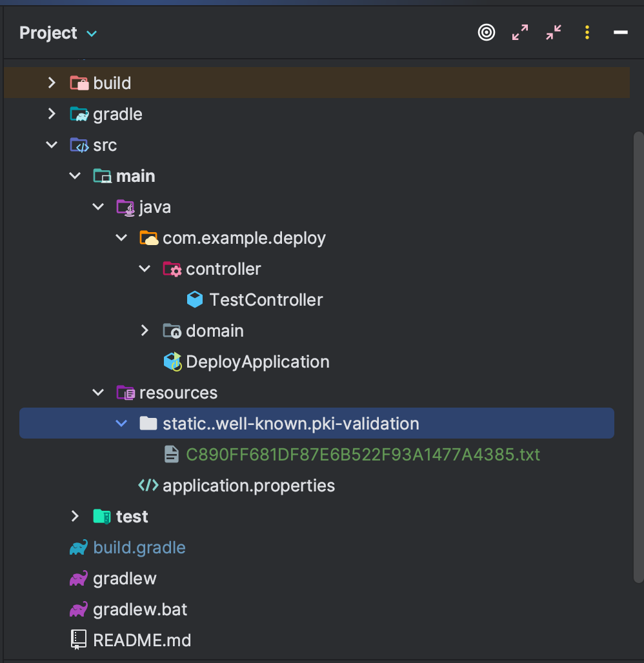Select the gradlew.bat file

click(140, 609)
